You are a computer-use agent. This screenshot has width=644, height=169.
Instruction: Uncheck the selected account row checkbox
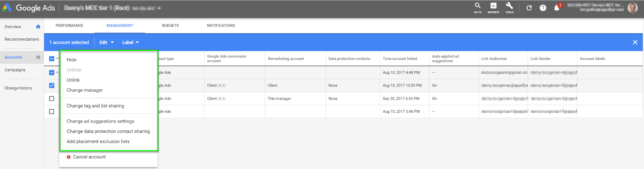[52, 86]
